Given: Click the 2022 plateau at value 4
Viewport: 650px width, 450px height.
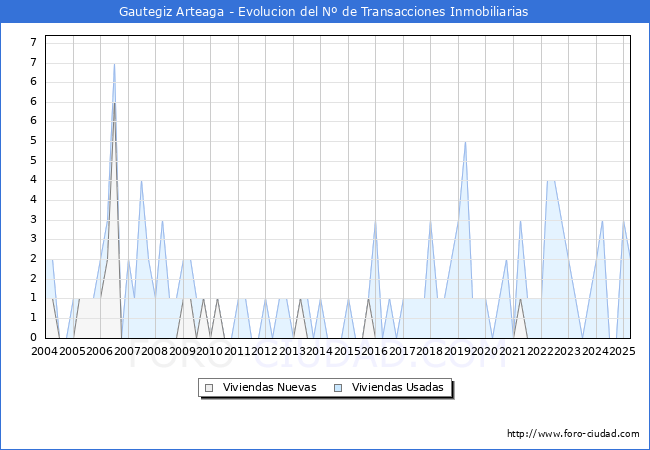Looking at the screenshot, I should pyautogui.click(x=551, y=181).
